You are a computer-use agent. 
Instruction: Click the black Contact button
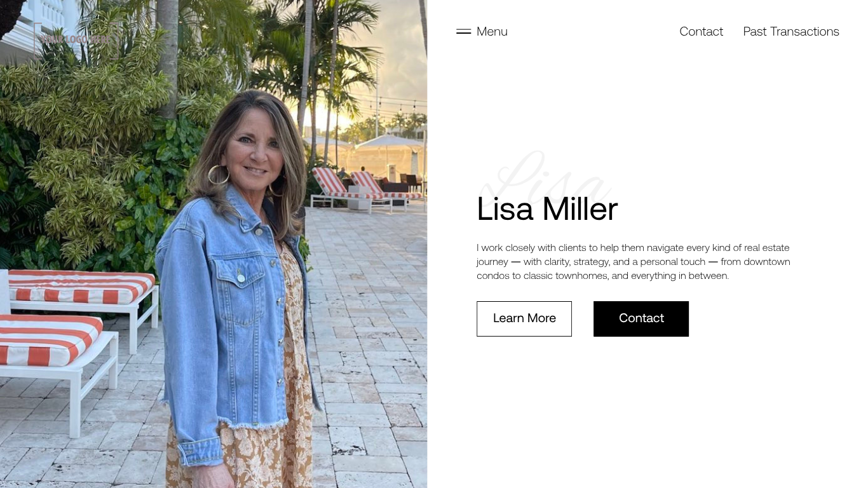[641, 318]
